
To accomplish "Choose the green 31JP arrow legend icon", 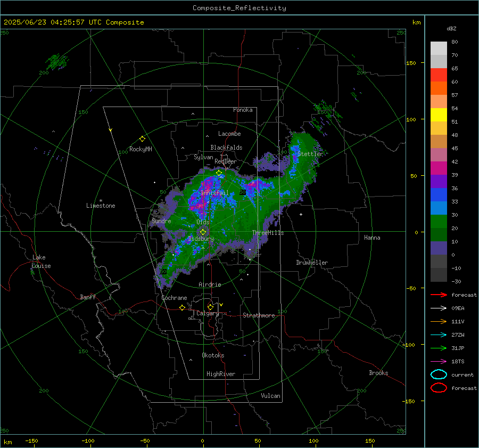I will 439,348.
